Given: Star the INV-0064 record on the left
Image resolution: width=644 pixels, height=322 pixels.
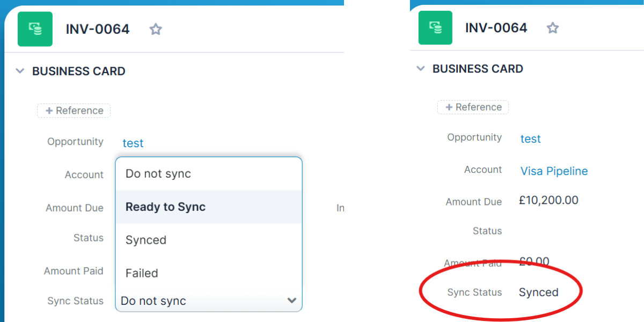Looking at the screenshot, I should (x=155, y=29).
